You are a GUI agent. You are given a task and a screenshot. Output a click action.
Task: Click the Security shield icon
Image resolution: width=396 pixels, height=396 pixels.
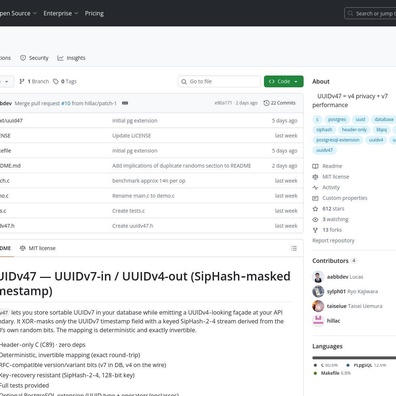click(x=23, y=58)
